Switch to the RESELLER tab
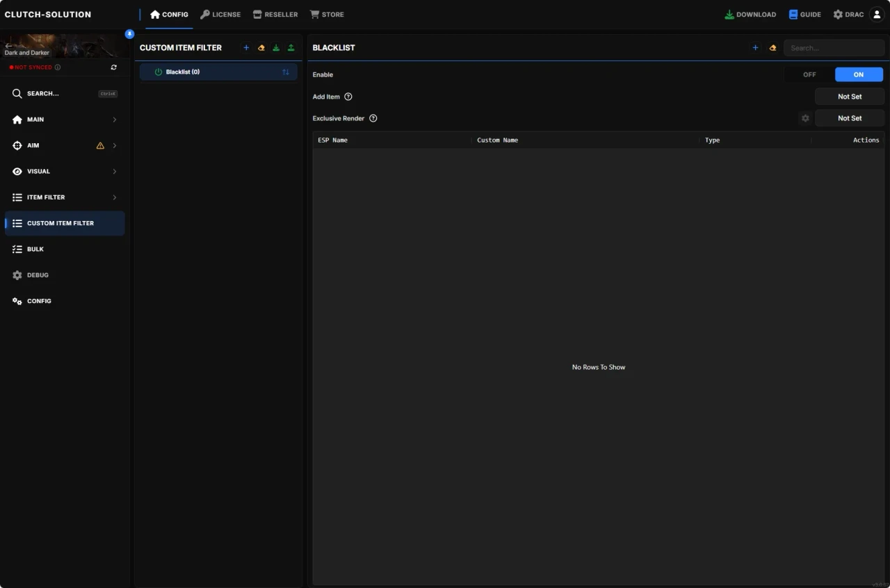Screen dimensions: 890x588 click(275, 15)
